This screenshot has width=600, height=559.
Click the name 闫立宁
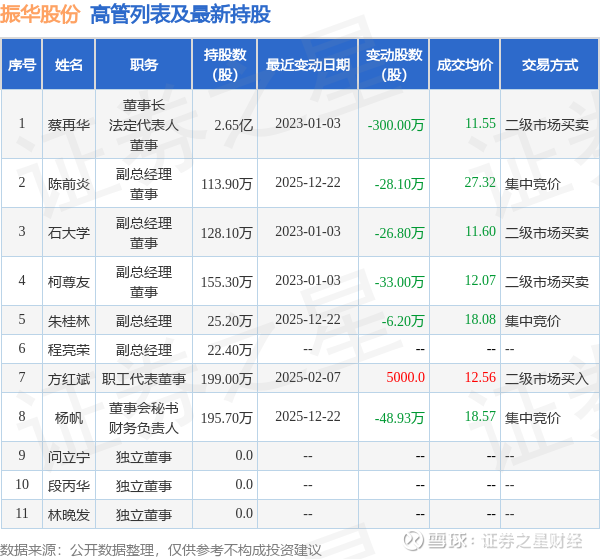point(69,456)
